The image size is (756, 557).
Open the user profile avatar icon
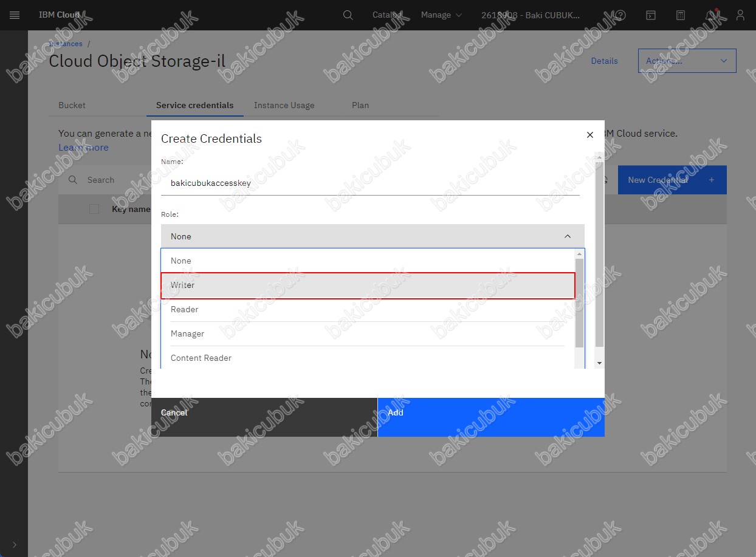pos(740,15)
